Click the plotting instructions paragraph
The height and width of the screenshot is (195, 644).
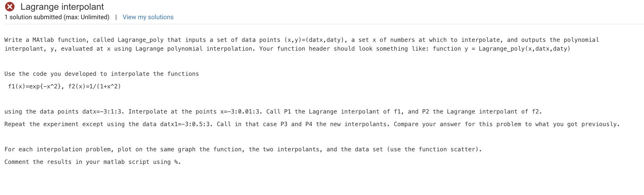243,149
